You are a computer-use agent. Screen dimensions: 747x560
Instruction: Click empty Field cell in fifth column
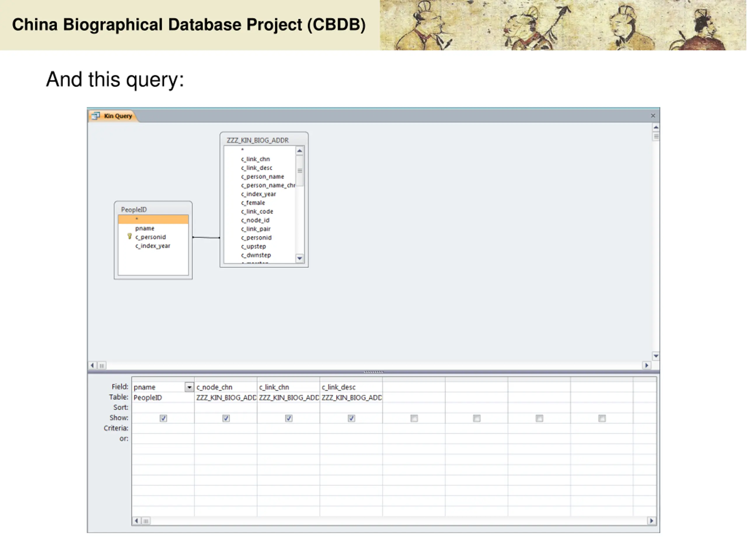[x=414, y=387]
